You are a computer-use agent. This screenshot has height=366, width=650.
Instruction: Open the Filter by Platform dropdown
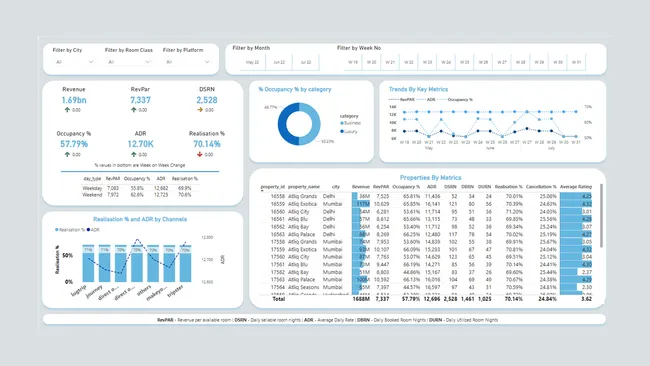point(188,62)
